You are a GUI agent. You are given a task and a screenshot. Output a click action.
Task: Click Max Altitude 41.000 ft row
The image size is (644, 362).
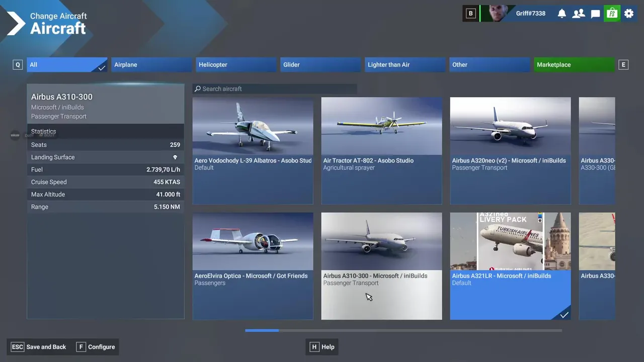tap(106, 194)
